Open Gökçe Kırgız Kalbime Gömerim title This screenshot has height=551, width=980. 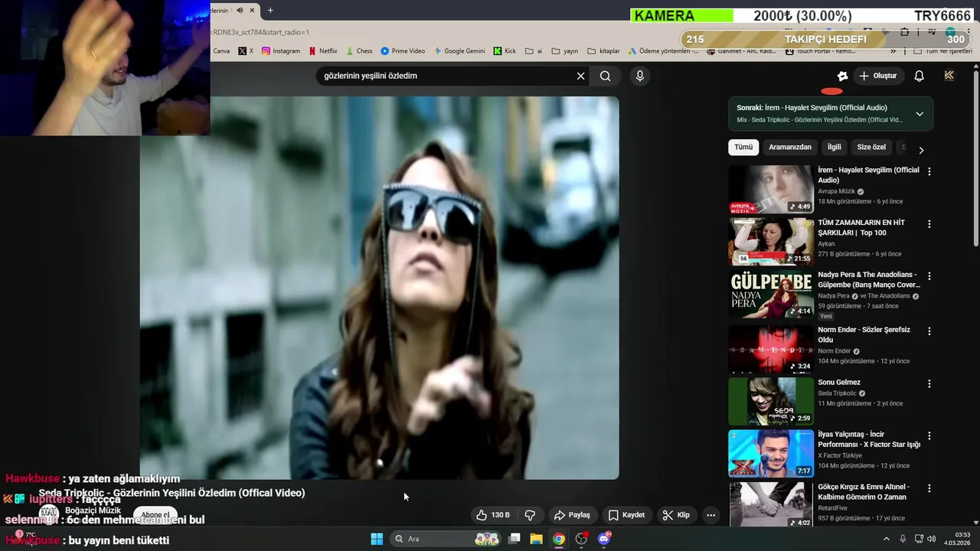(x=864, y=491)
